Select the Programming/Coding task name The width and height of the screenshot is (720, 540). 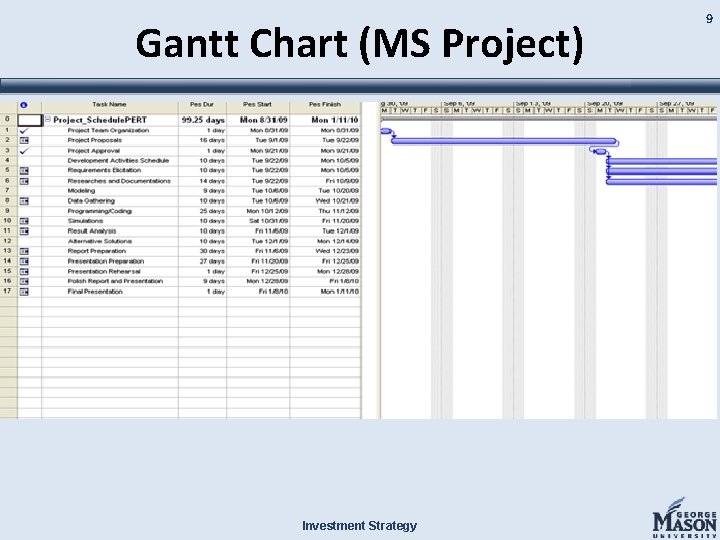[x=100, y=211]
